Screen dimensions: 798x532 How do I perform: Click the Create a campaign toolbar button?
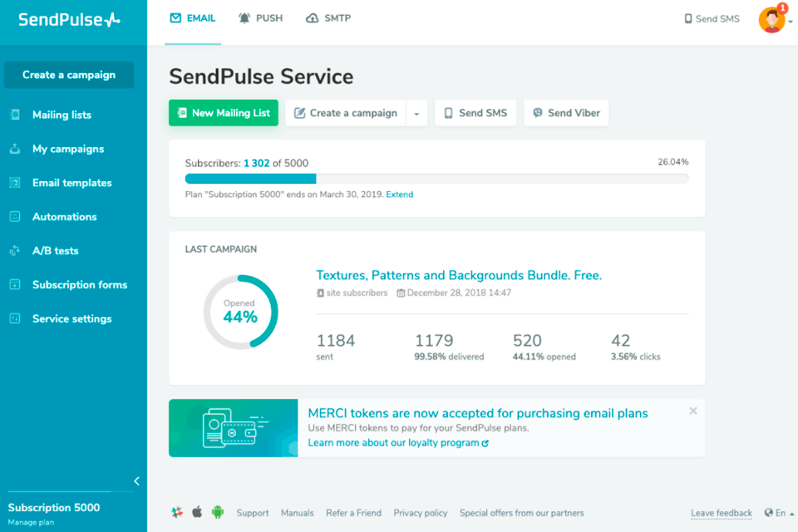click(x=346, y=113)
